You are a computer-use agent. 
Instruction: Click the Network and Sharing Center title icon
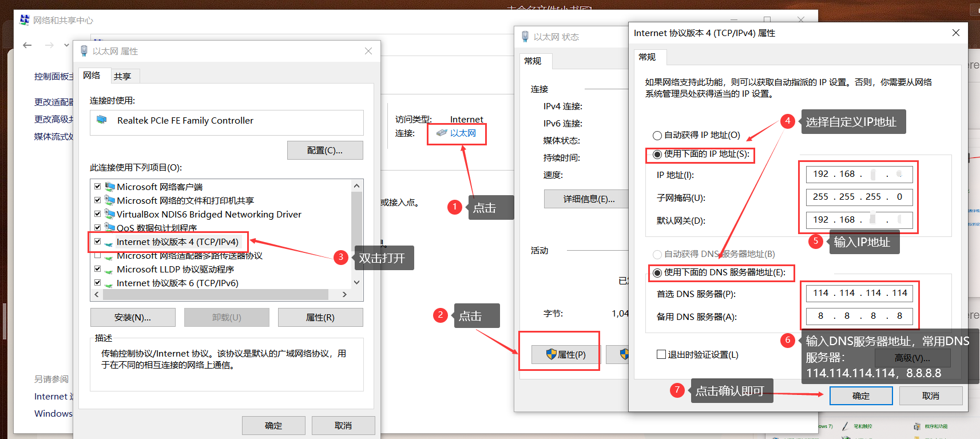(x=25, y=20)
